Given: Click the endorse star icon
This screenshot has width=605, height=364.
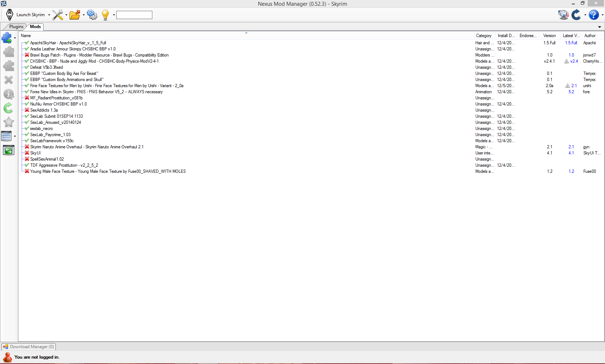Looking at the screenshot, I should [9, 122].
